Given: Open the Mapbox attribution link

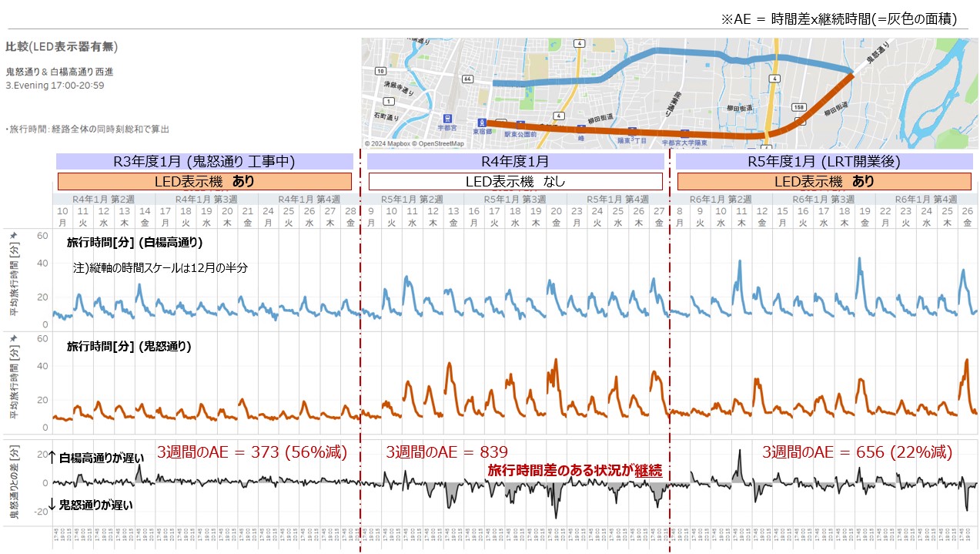Looking at the screenshot, I should pos(387,143).
